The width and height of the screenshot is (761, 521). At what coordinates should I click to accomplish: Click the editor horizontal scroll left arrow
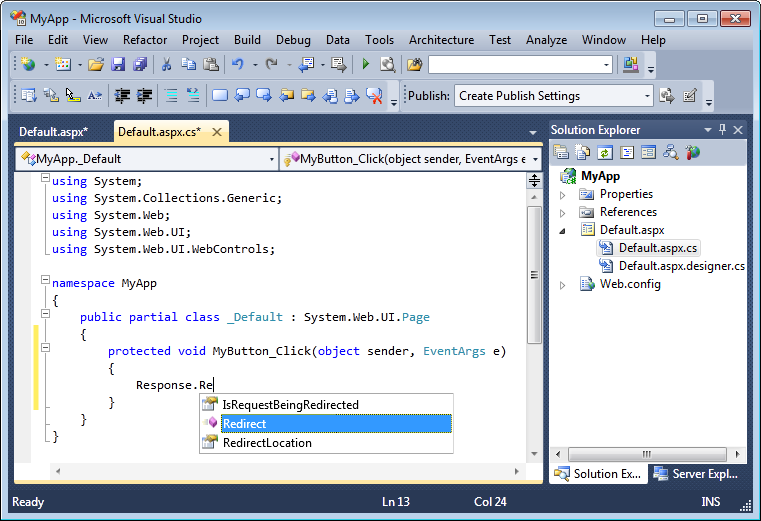(x=58, y=471)
